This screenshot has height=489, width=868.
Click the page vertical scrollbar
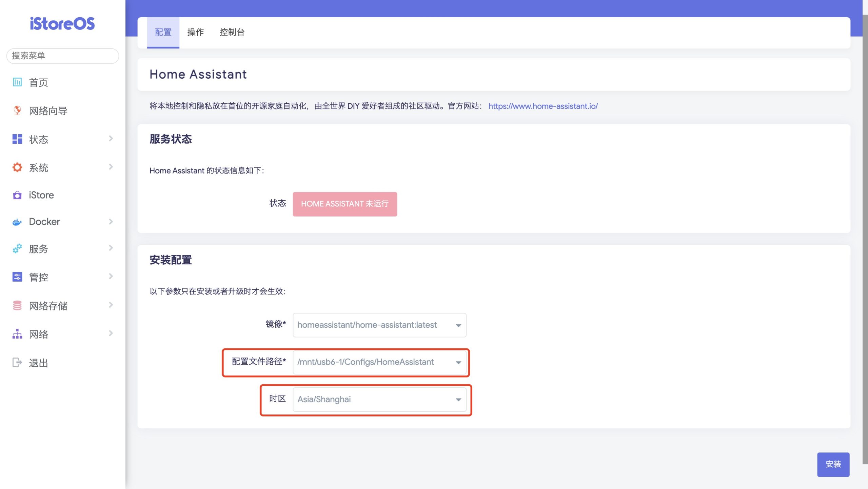click(x=865, y=239)
